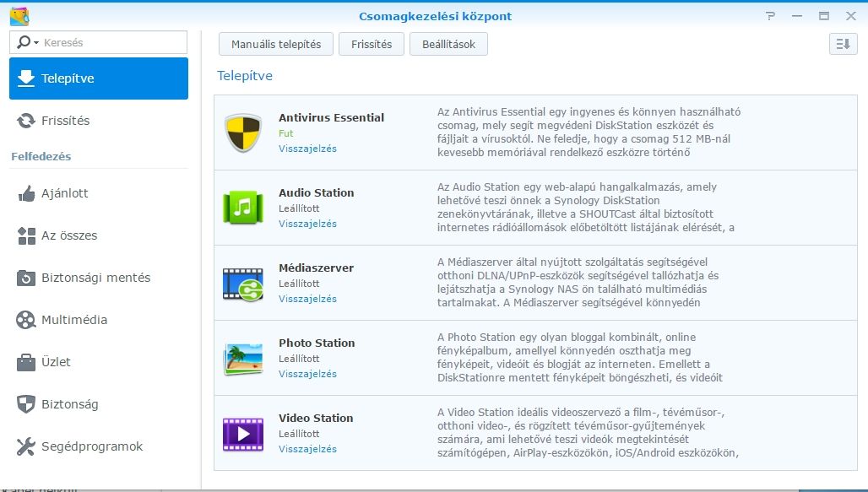Open Photo Station Visszajelzés link
The width and height of the screenshot is (868, 492).
[x=308, y=374]
